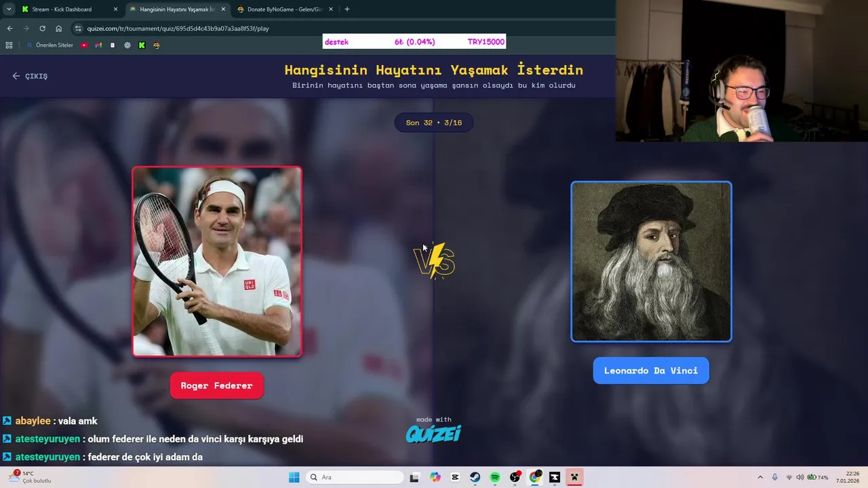868x488 pixels.
Task: Open Chrome from the taskbar
Action: click(534, 477)
